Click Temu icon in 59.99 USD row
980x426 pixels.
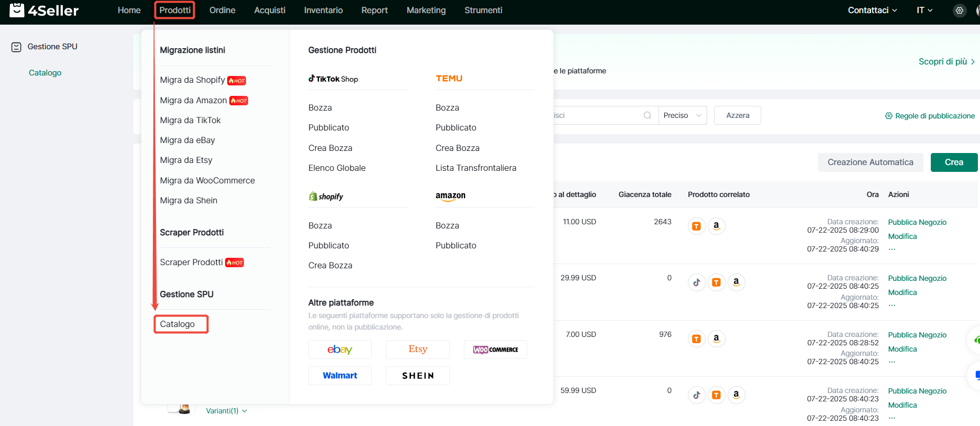(x=716, y=395)
